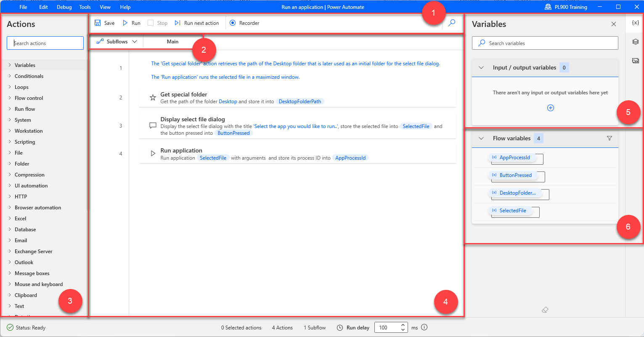
Task: Collapse the Input / output variables section
Action: point(481,67)
